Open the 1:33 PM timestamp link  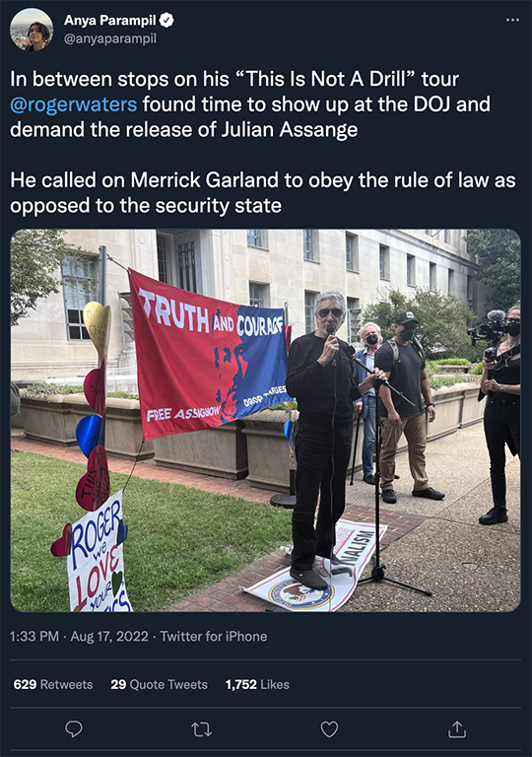(x=34, y=637)
